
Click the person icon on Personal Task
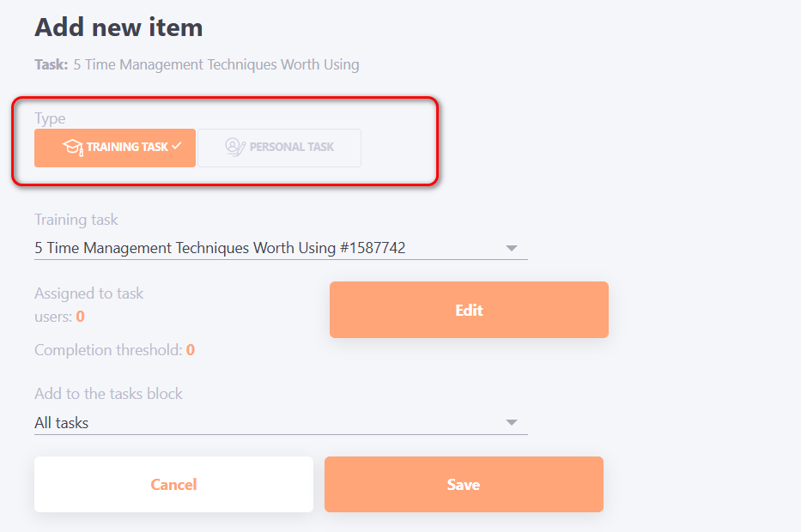(x=234, y=148)
